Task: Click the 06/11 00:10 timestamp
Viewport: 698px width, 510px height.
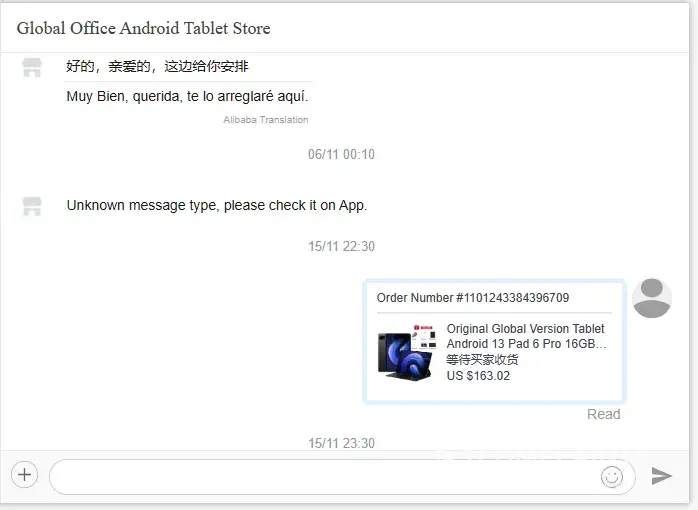Action: pos(341,154)
